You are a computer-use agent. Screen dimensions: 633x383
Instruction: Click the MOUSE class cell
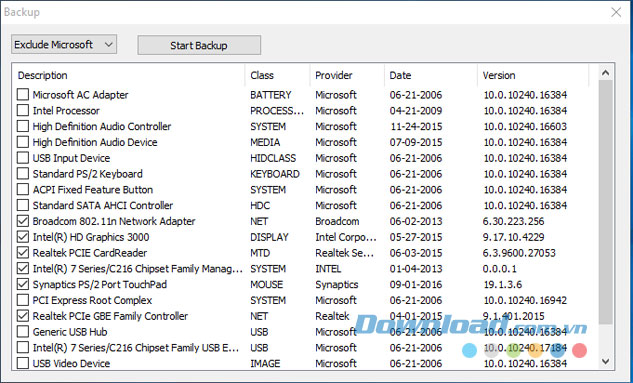click(266, 285)
